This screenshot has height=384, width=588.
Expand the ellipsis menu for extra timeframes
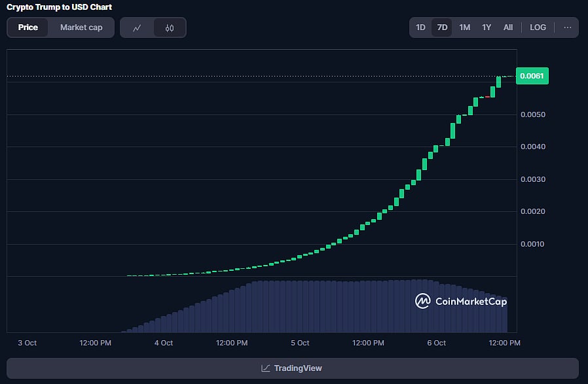[x=566, y=27]
